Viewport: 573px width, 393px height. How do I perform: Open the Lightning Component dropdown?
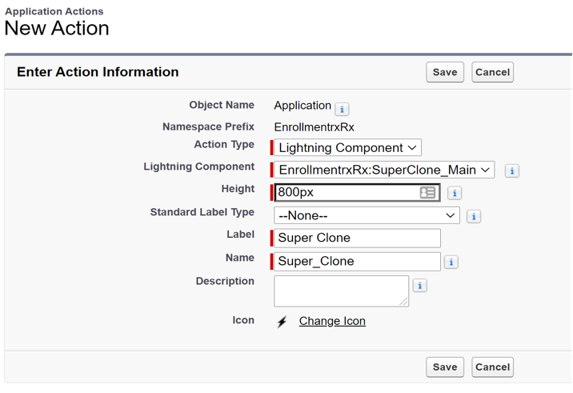(384, 170)
